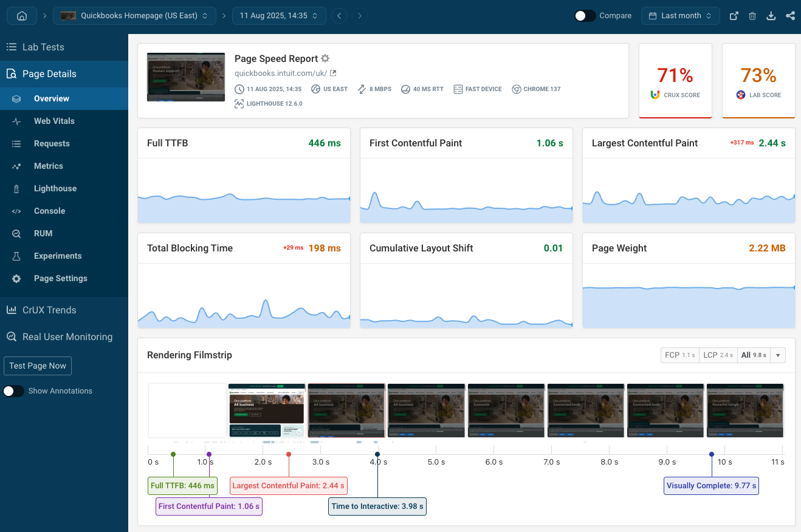Click the Full TTFB: 446 ms marker
The width and height of the screenshot is (801, 532).
[x=182, y=485]
